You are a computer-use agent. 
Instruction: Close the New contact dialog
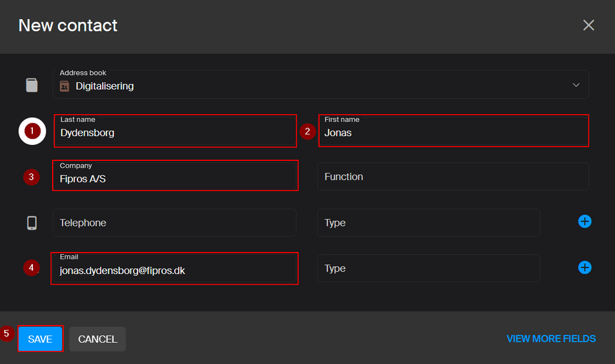coord(588,25)
